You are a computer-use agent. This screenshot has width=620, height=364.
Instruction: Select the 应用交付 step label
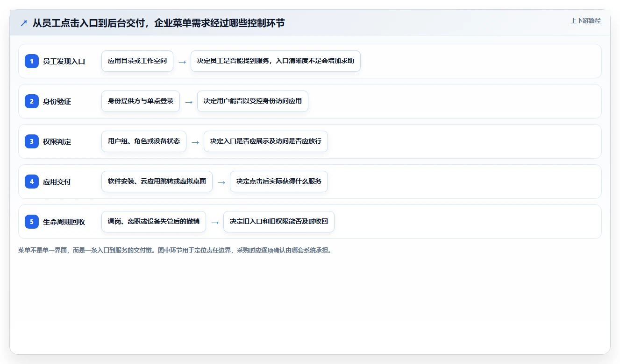tap(57, 182)
